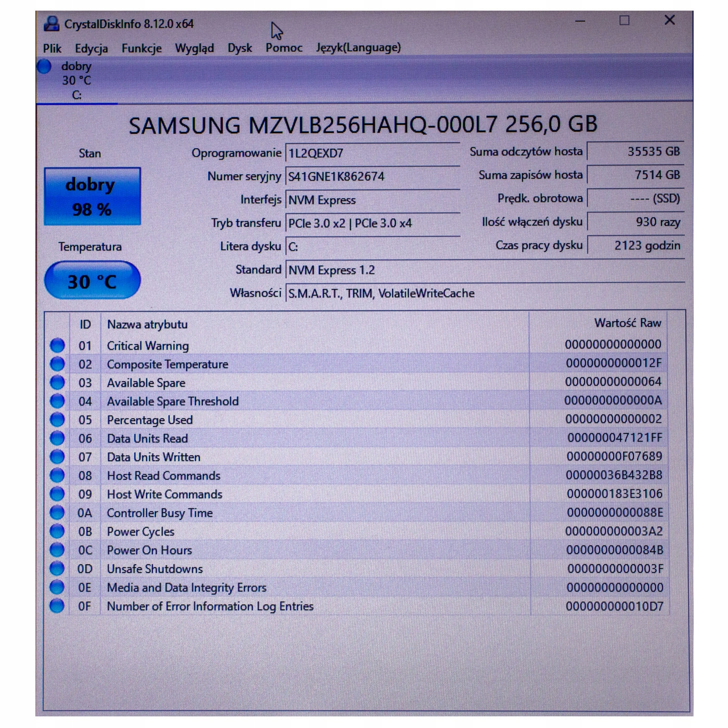
Task: Click the 30 °C temperature indicator
Action: (92, 281)
